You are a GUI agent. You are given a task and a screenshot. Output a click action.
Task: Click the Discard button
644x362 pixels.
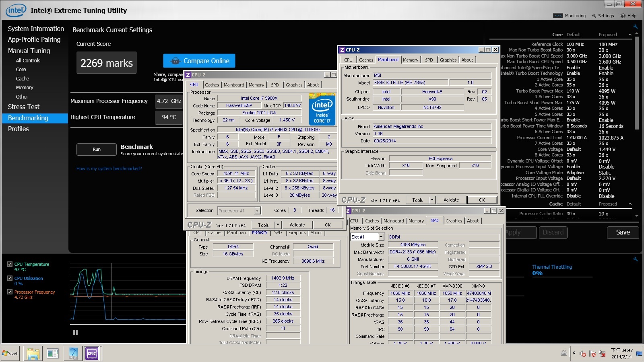553,232
